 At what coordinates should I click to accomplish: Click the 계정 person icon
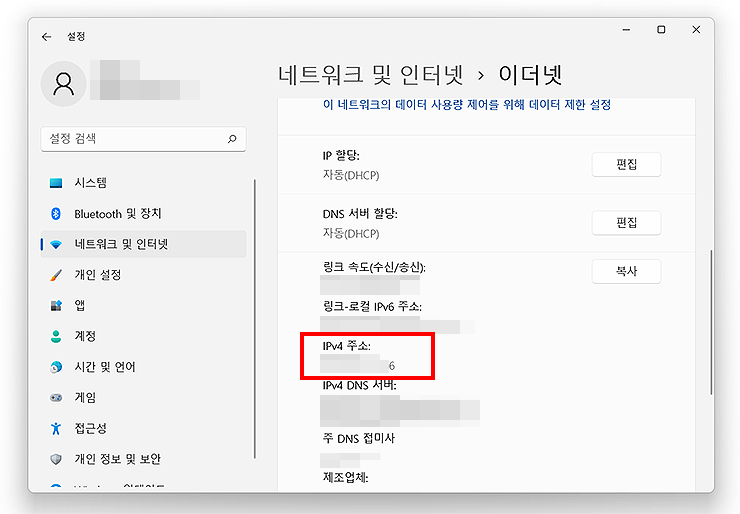56,337
